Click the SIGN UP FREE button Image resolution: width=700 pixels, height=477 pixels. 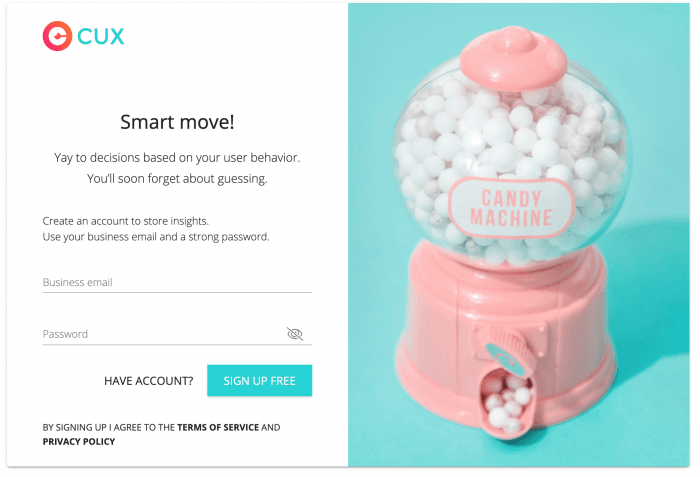(259, 381)
